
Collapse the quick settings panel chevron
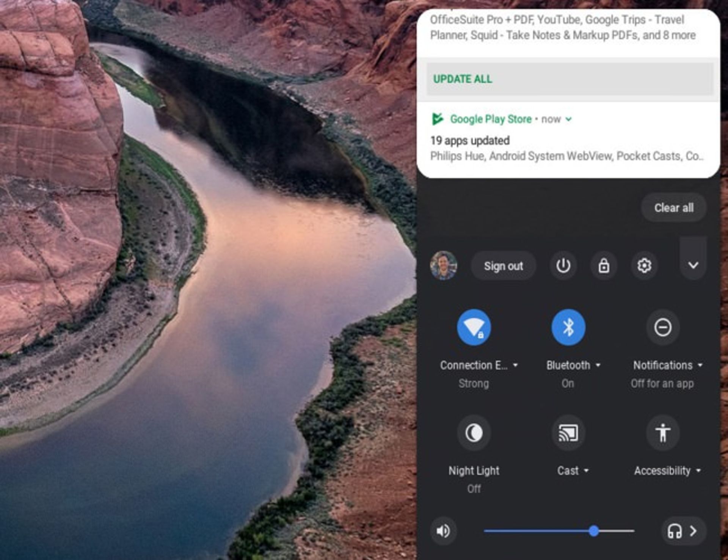tap(693, 265)
